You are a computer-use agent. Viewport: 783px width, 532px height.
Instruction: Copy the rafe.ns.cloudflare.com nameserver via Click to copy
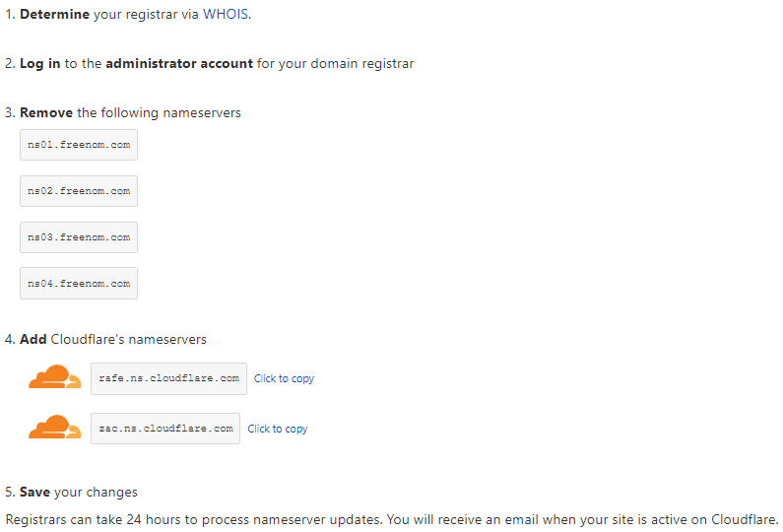click(x=284, y=378)
